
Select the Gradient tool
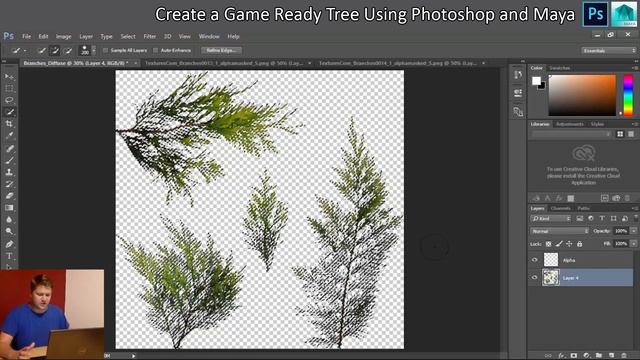[9, 207]
